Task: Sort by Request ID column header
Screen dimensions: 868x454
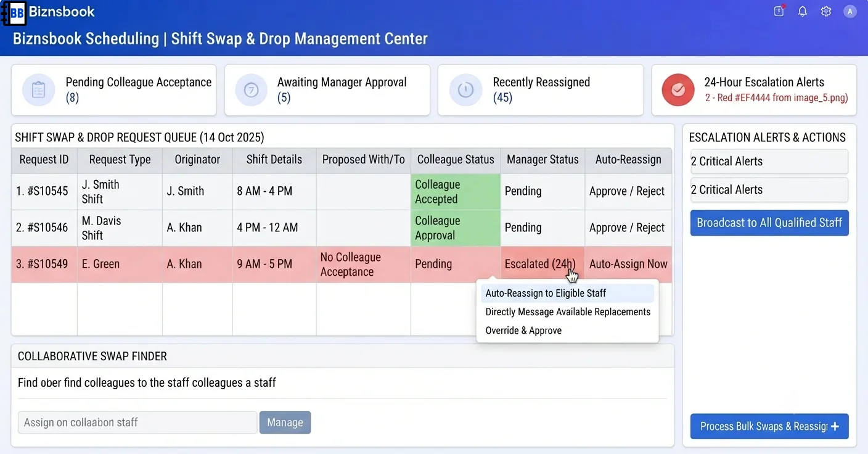Action: [x=44, y=159]
